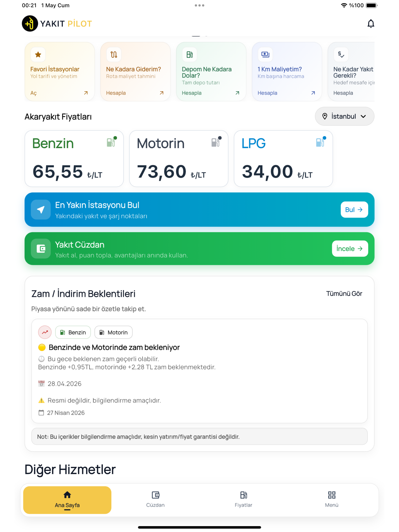
Task: Click wallet icon in bottom navigation
Action: [156, 495]
